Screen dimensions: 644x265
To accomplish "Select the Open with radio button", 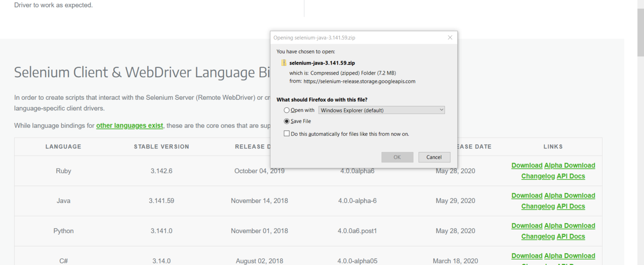I will click(287, 110).
